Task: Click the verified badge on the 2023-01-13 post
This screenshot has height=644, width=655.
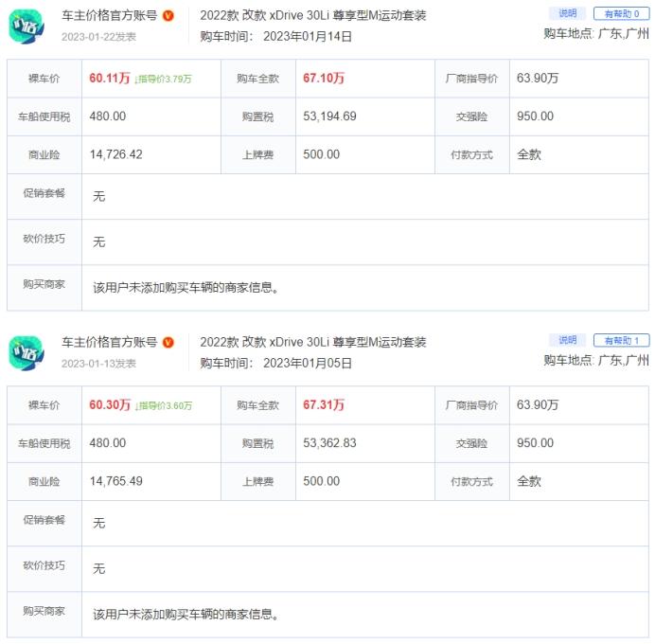Action: [168, 343]
